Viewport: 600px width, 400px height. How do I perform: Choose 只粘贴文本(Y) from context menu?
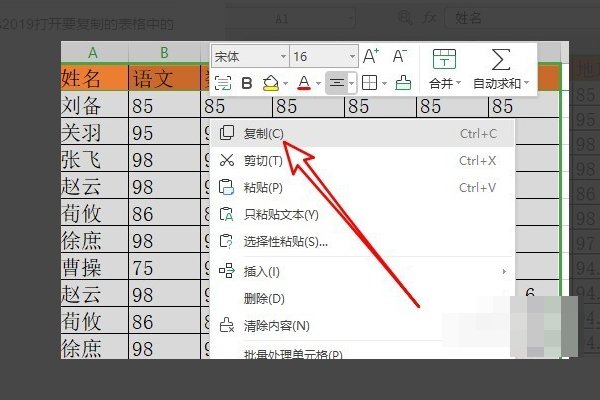pyautogui.click(x=363, y=214)
